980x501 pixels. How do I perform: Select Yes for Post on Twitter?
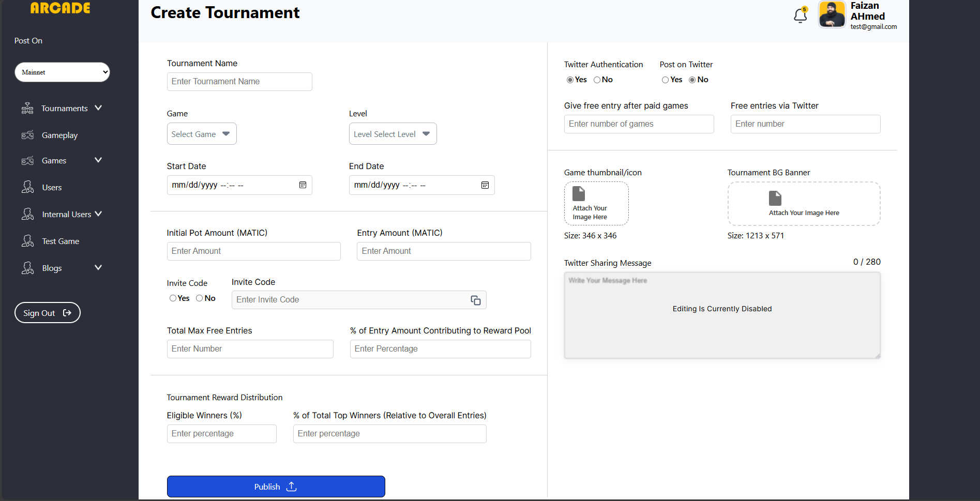(x=666, y=80)
